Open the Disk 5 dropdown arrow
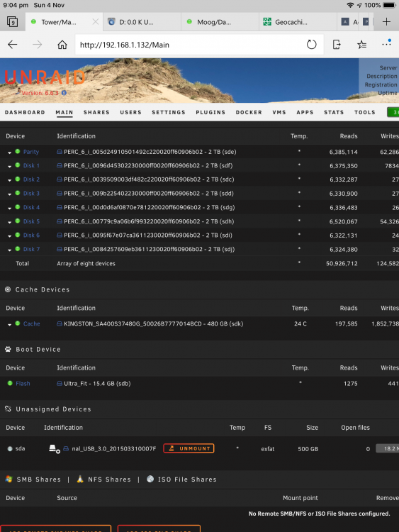 (9, 222)
